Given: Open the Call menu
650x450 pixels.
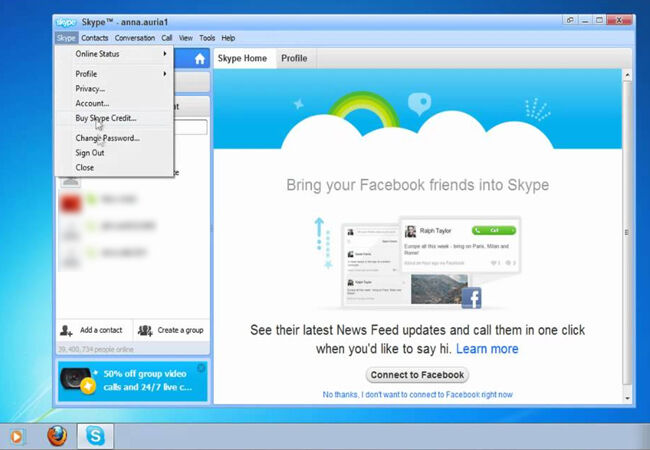Looking at the screenshot, I should click(167, 38).
